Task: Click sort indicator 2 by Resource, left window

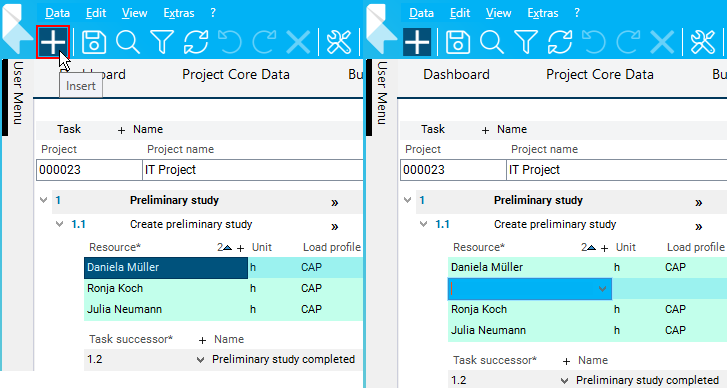Action: pyautogui.click(x=224, y=247)
